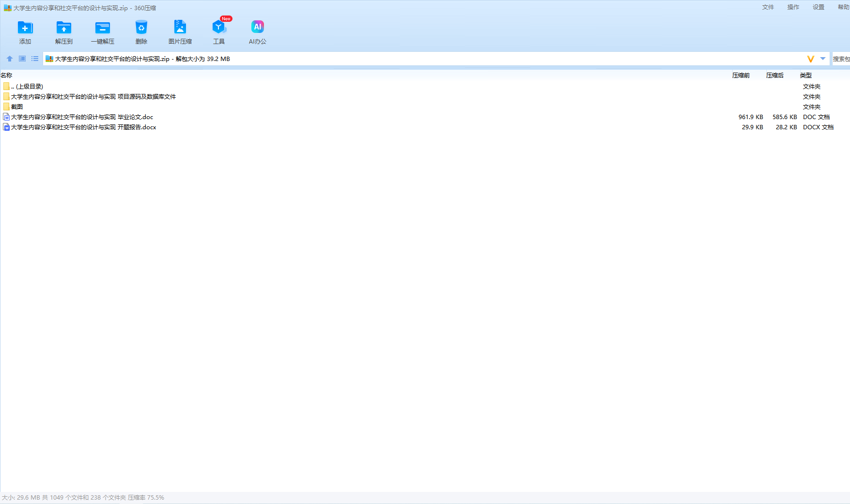Click the 解压到 (Extract to) icon
The width and height of the screenshot is (850, 504).
pos(64,32)
